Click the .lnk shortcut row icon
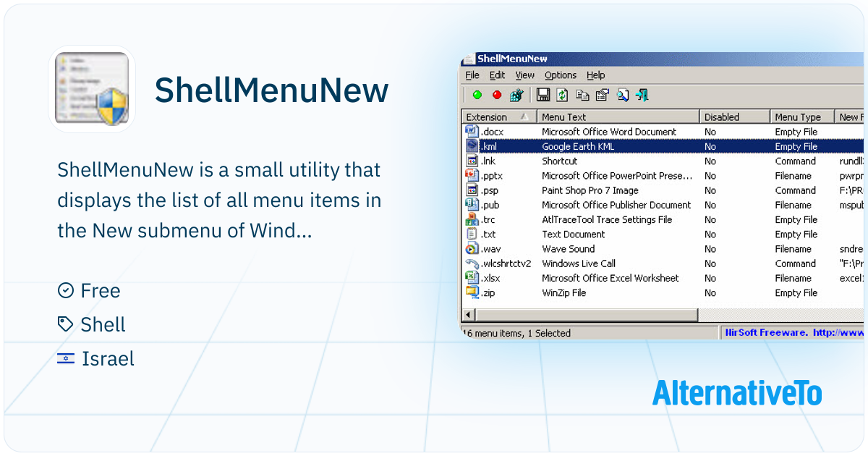 pyautogui.click(x=472, y=161)
